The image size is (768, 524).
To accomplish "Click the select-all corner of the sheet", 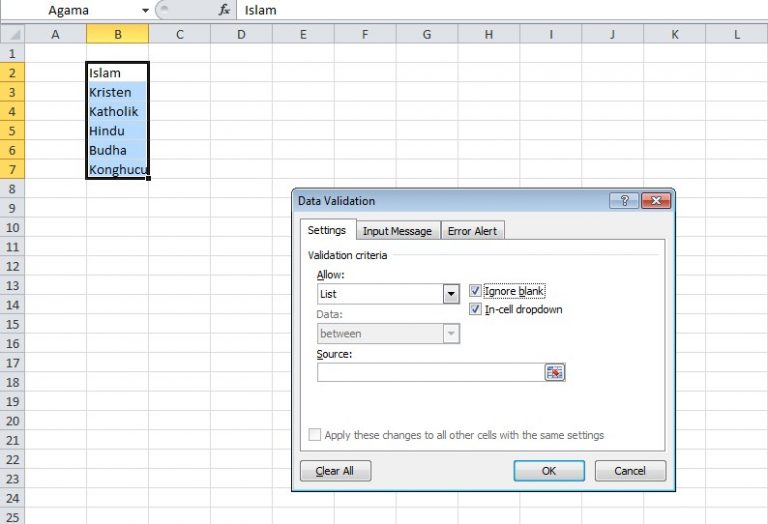I will pos(12,34).
